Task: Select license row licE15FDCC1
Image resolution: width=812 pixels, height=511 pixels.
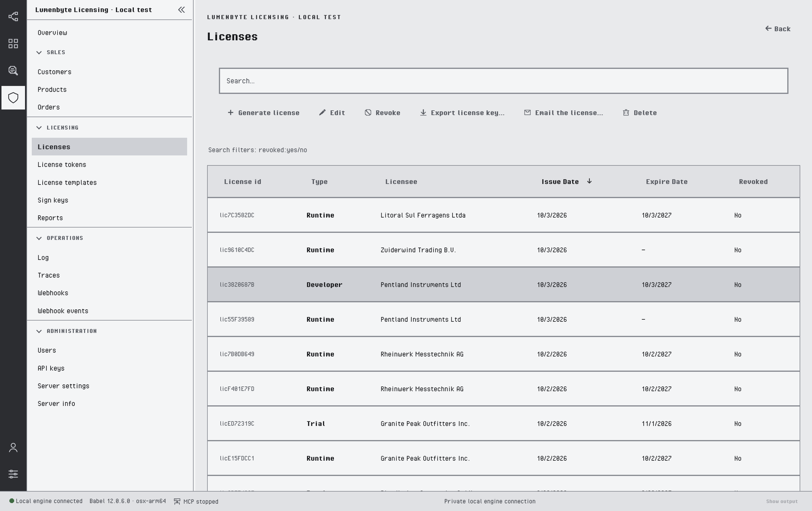Action: (x=503, y=458)
